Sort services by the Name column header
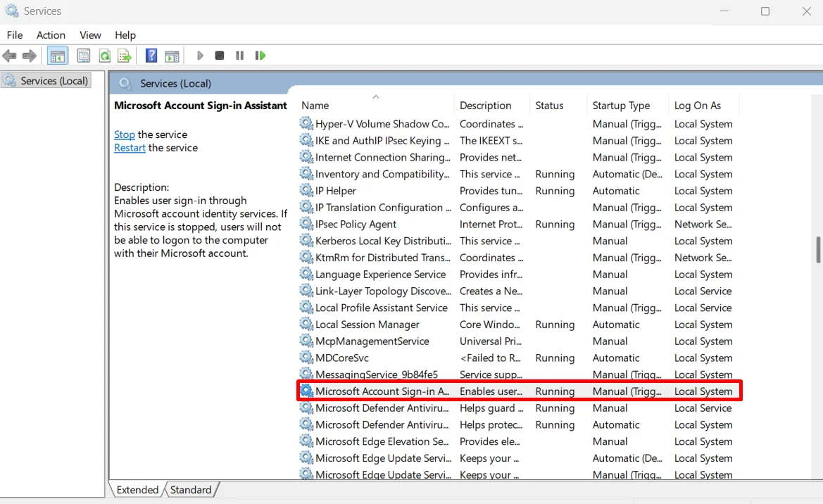The image size is (823, 504). pyautogui.click(x=315, y=105)
